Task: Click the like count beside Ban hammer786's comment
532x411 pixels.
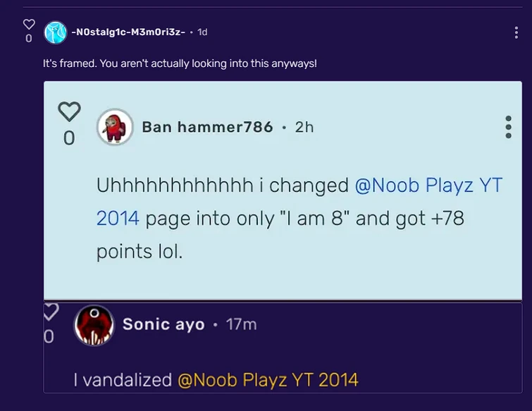Action: pos(69,137)
